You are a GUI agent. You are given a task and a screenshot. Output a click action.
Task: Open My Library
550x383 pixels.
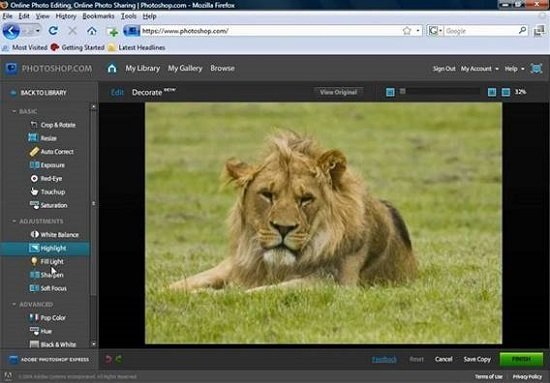pos(142,68)
